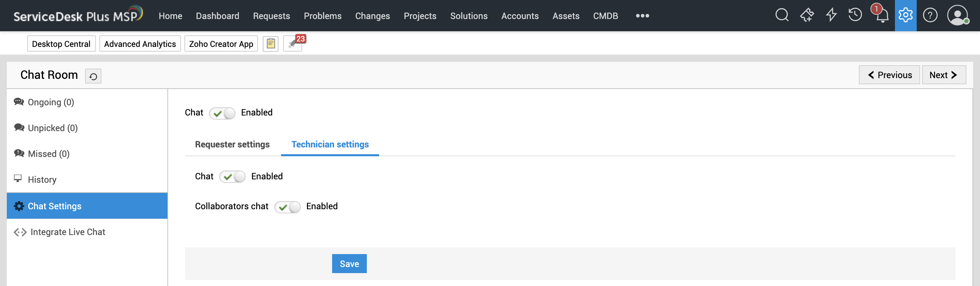This screenshot has height=286, width=980.
Task: Open the user profile avatar menu
Action: point(957,16)
